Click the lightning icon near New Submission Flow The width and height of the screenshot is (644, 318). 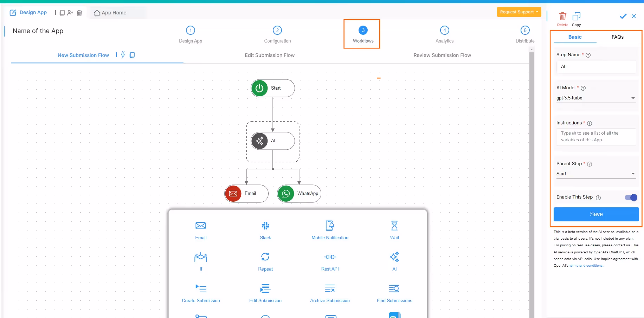coord(123,55)
